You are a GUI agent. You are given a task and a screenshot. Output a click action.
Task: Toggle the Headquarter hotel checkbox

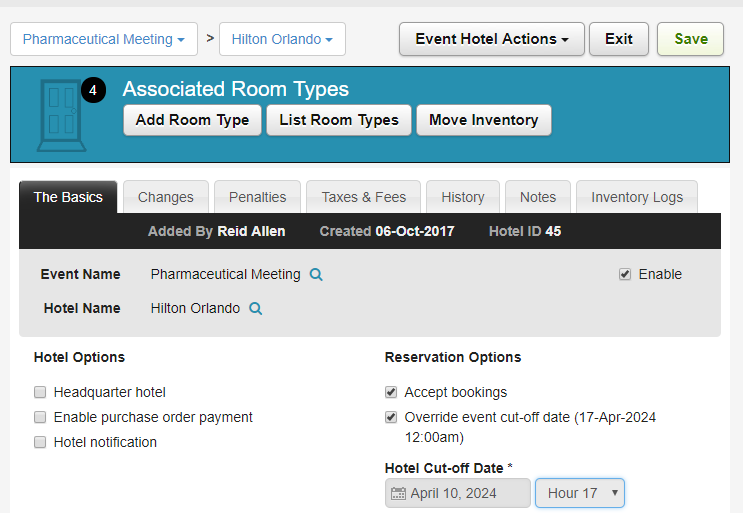coord(40,393)
